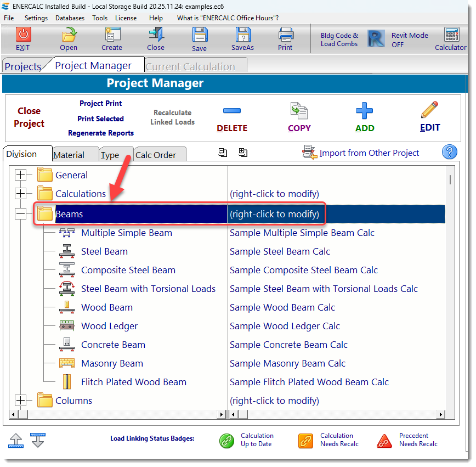
Task: Click the tree view vertical scrollbar
Action: pyautogui.click(x=450, y=274)
